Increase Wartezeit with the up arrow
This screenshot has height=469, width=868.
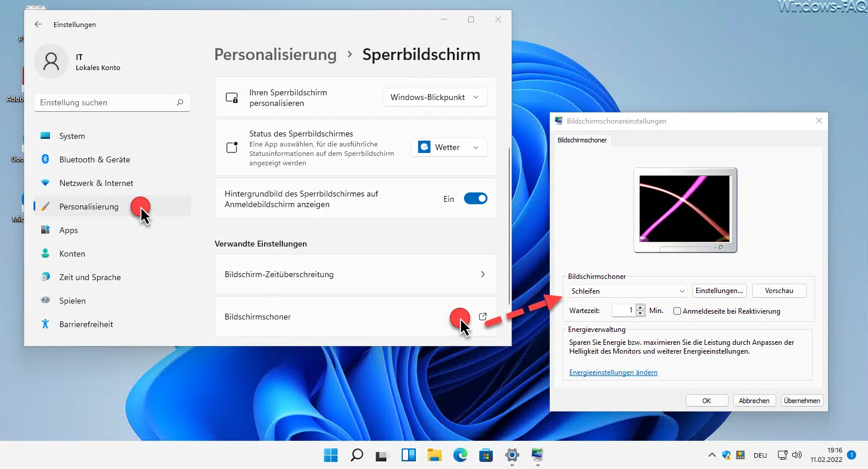(640, 307)
